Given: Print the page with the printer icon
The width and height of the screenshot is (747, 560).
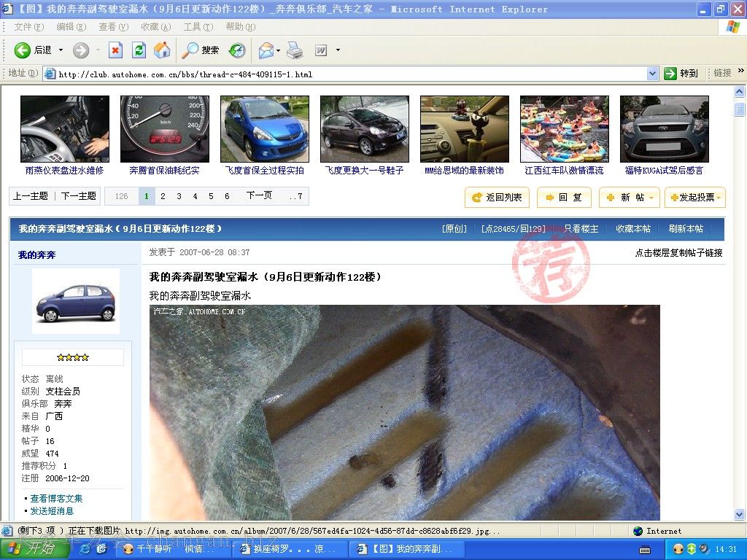Looking at the screenshot, I should (295, 50).
